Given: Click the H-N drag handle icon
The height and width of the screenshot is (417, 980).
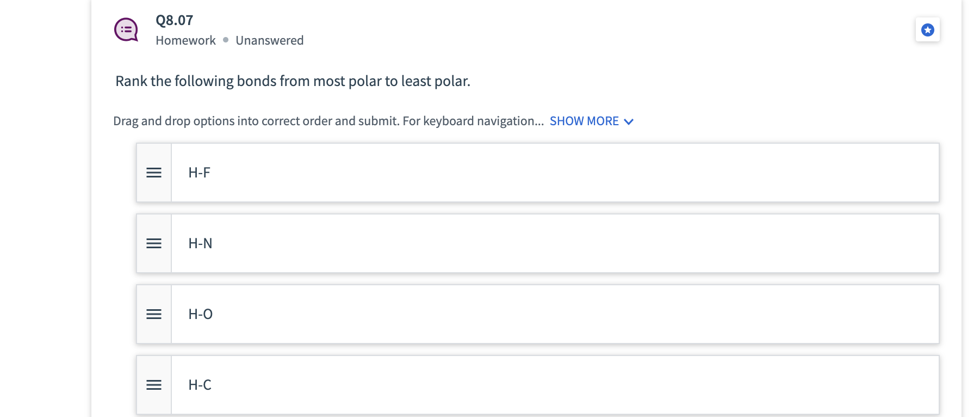Looking at the screenshot, I should [154, 243].
